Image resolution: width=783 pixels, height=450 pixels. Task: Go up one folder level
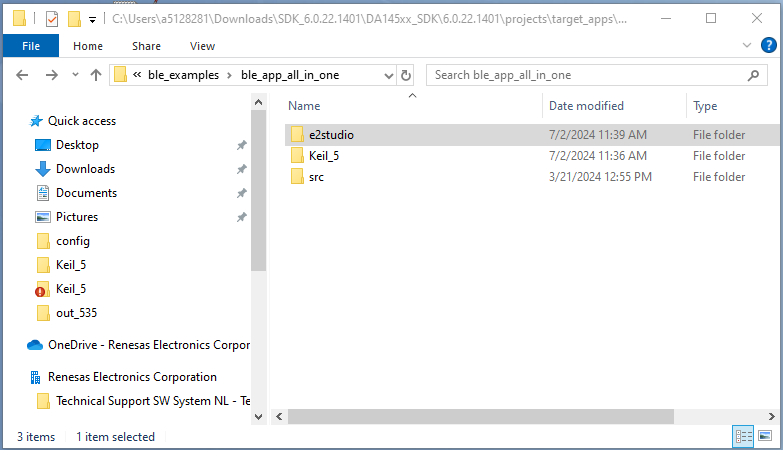point(96,75)
